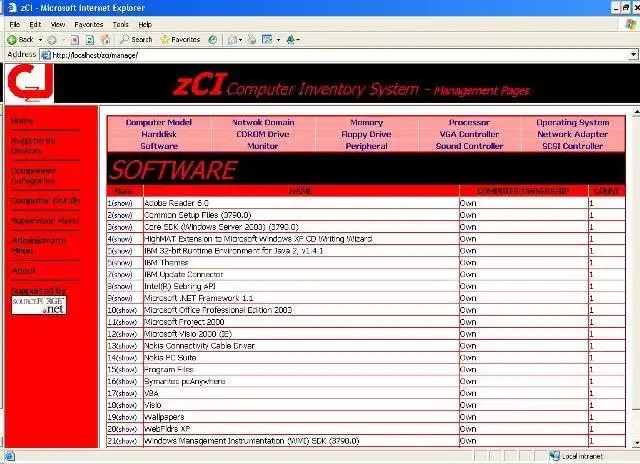Click show link for Nokia PC Suite
Viewport: 640px width, 464px height.
click(125, 358)
